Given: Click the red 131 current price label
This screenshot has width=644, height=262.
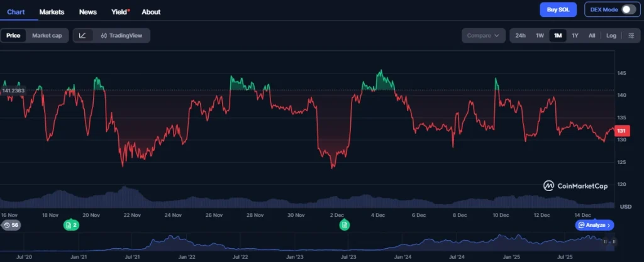Looking at the screenshot, I should click(x=619, y=131).
